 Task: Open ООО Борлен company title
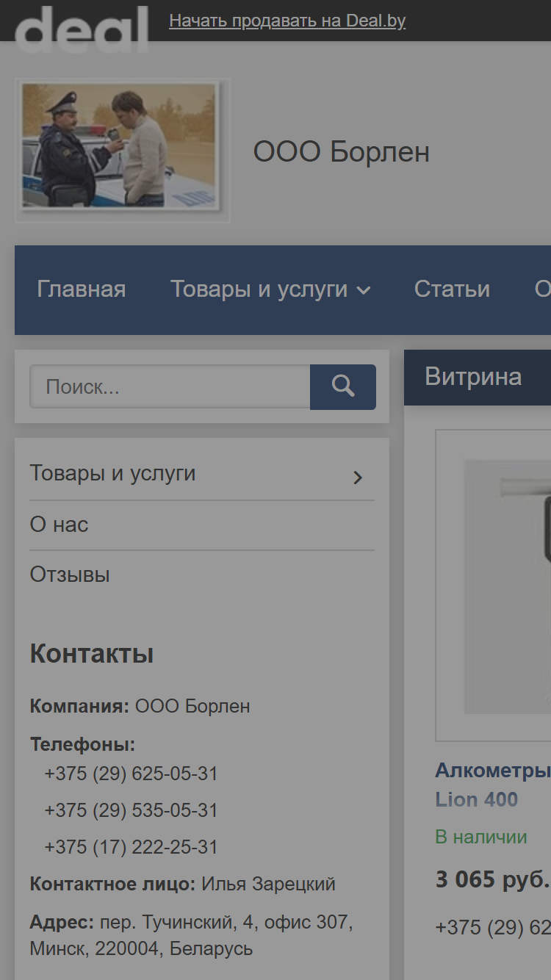click(x=342, y=152)
